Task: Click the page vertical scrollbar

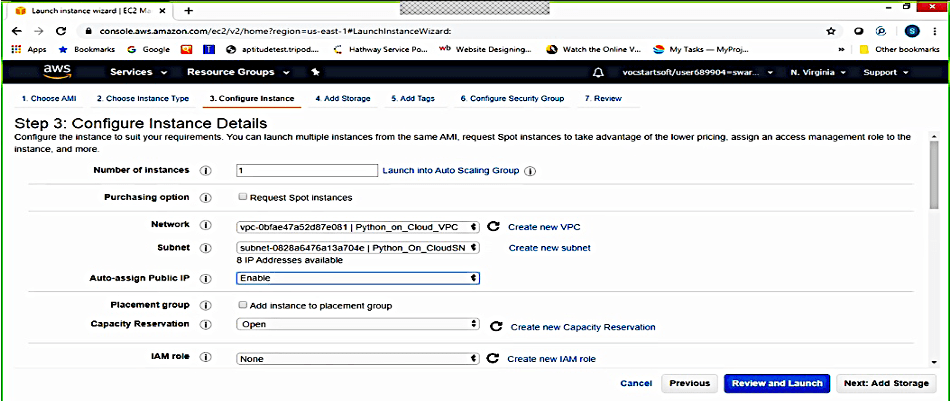Action: tap(934, 250)
